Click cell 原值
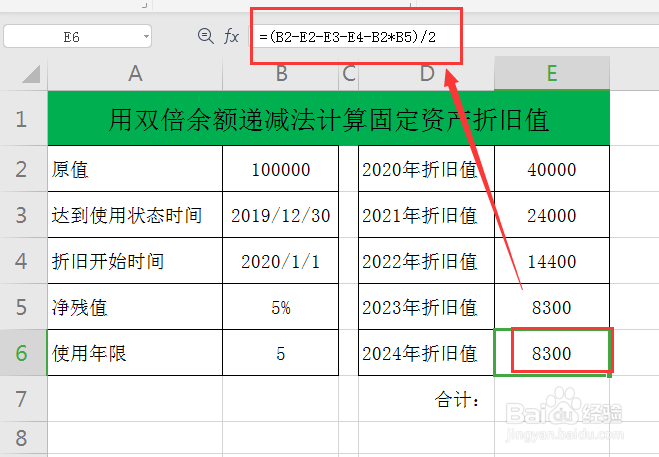Image resolution: width=659 pixels, height=457 pixels. pos(135,169)
